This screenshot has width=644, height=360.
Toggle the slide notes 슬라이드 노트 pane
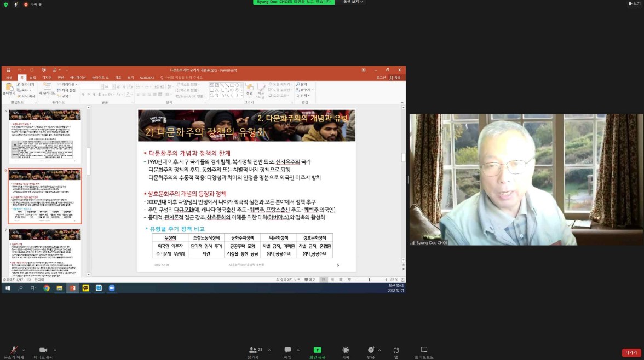click(288, 280)
